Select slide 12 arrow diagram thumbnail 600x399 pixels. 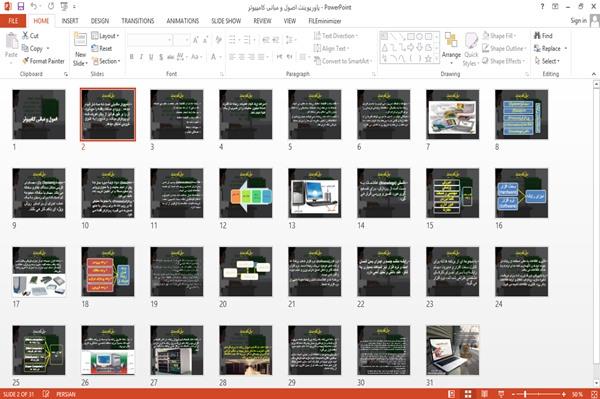point(246,193)
